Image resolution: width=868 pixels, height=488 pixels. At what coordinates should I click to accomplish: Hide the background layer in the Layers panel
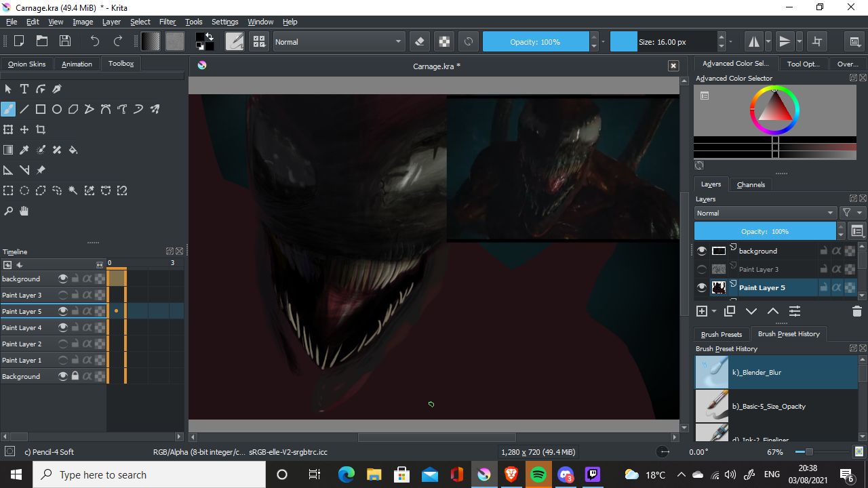click(x=701, y=250)
